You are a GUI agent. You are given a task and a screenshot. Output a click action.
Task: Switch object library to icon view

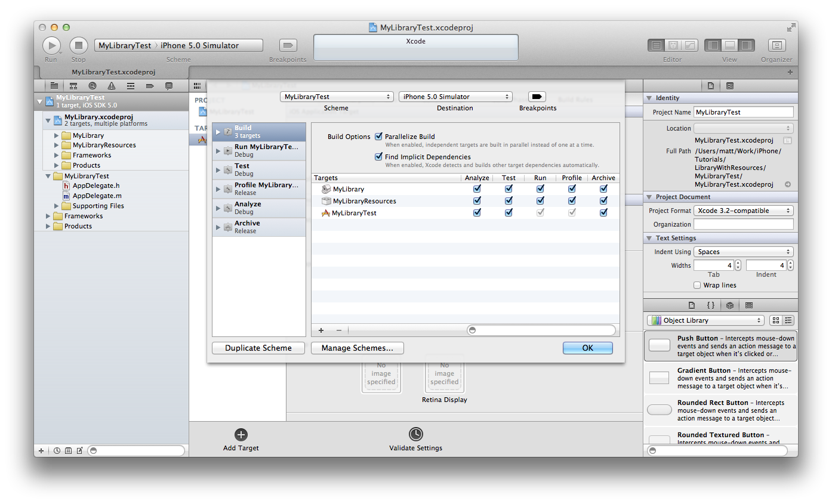pos(776,320)
